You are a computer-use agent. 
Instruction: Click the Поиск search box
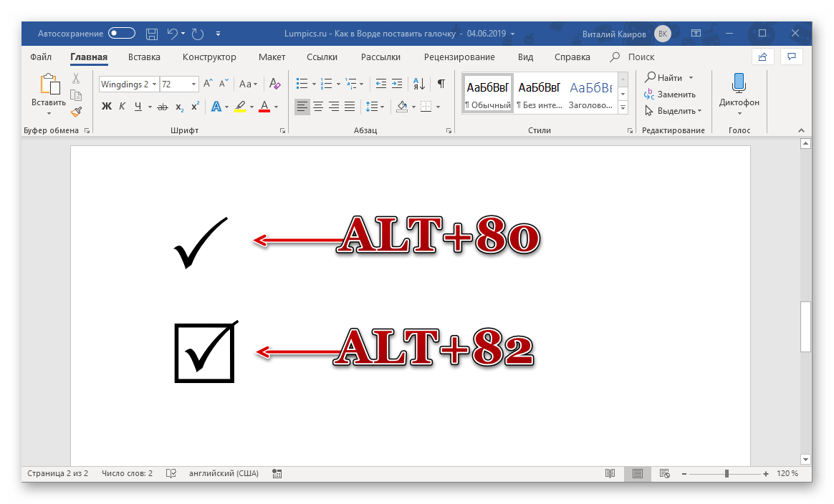(x=633, y=57)
